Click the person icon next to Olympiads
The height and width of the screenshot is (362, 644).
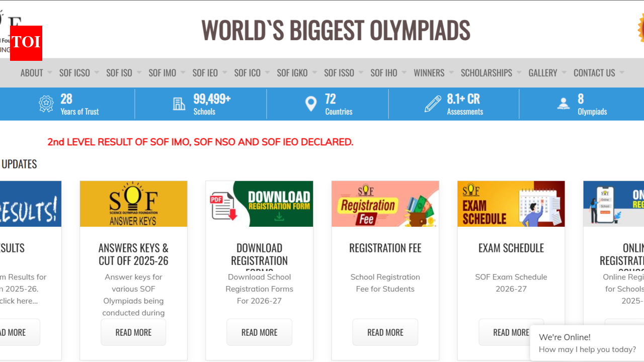[x=563, y=104]
